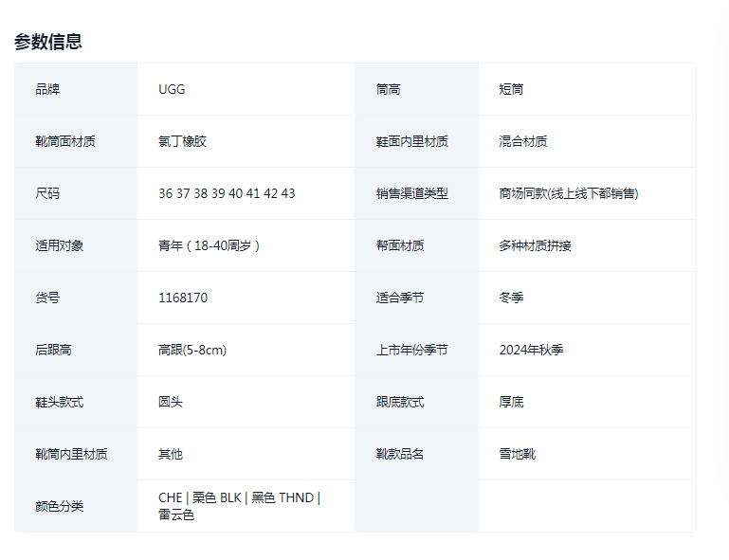The height and width of the screenshot is (560, 729).
Task: Click the value 冬季
Action: [x=511, y=297]
